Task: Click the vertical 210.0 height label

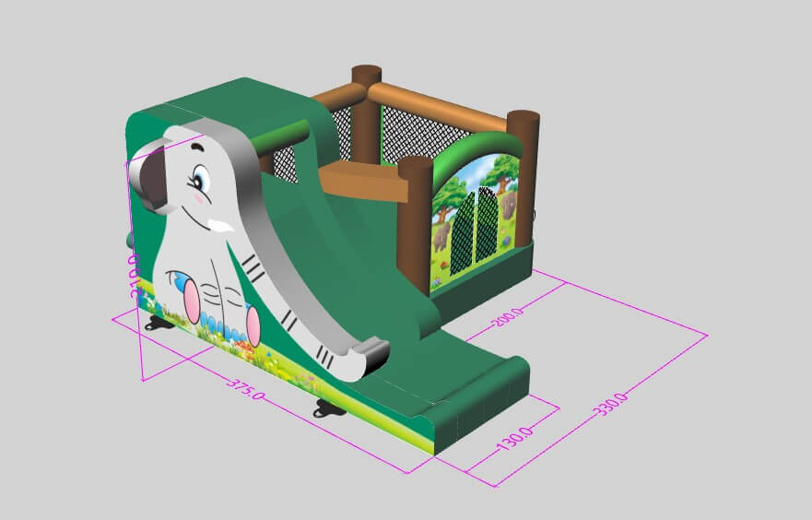Action: pyautogui.click(x=135, y=276)
